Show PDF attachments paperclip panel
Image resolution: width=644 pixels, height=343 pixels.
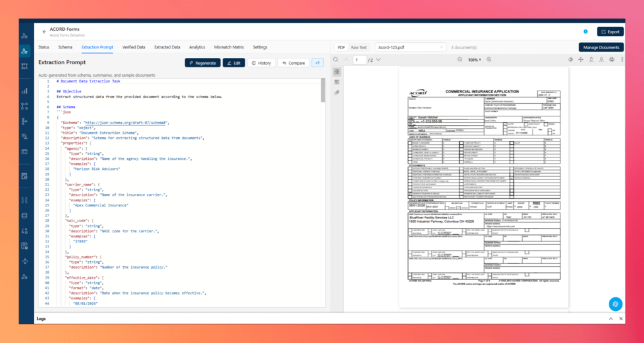337,93
